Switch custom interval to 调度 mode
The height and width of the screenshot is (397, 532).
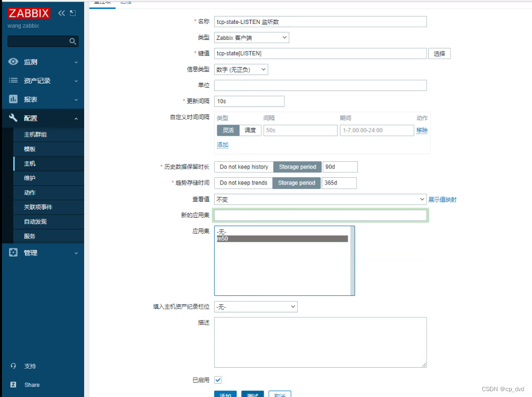coord(250,130)
